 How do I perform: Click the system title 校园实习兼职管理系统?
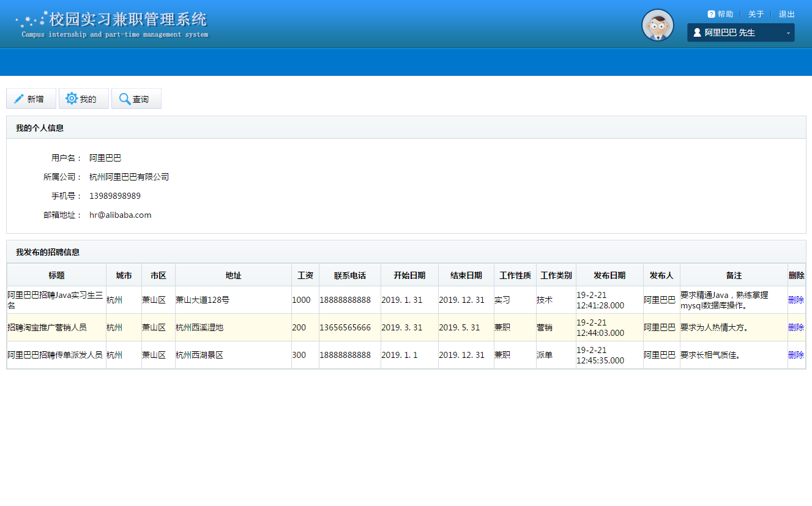128,19
